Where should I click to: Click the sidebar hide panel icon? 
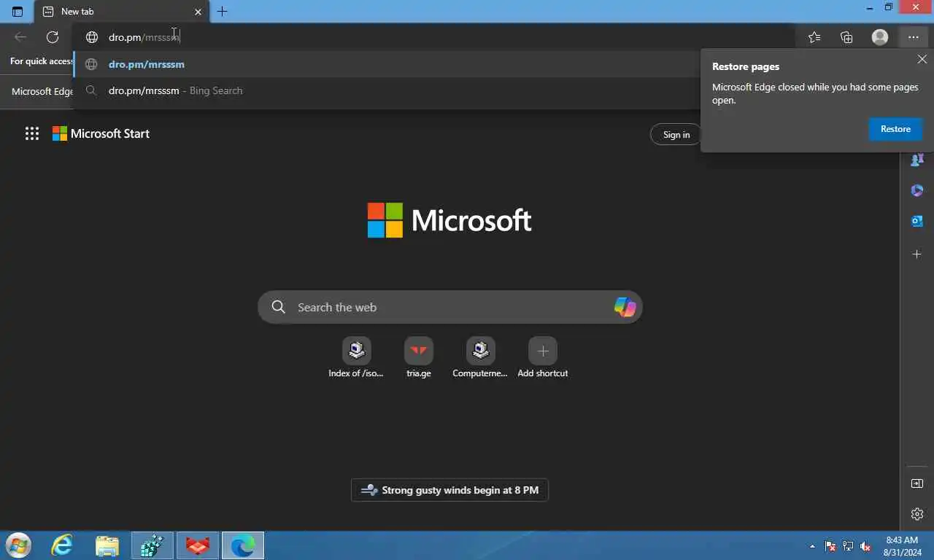pos(917,483)
